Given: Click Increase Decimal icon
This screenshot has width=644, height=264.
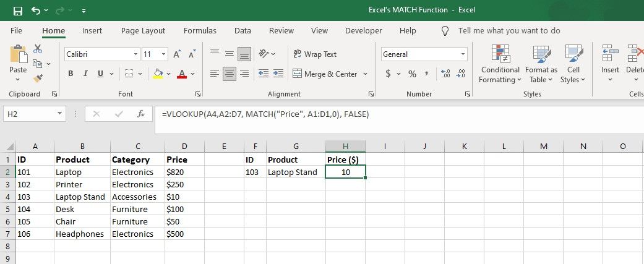Looking at the screenshot, I should (445, 74).
